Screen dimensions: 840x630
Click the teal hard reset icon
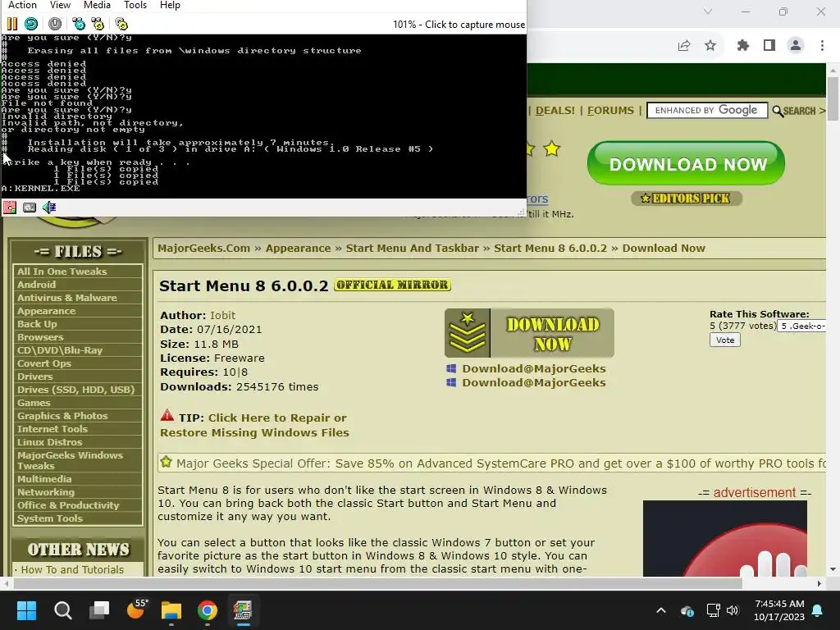click(31, 24)
